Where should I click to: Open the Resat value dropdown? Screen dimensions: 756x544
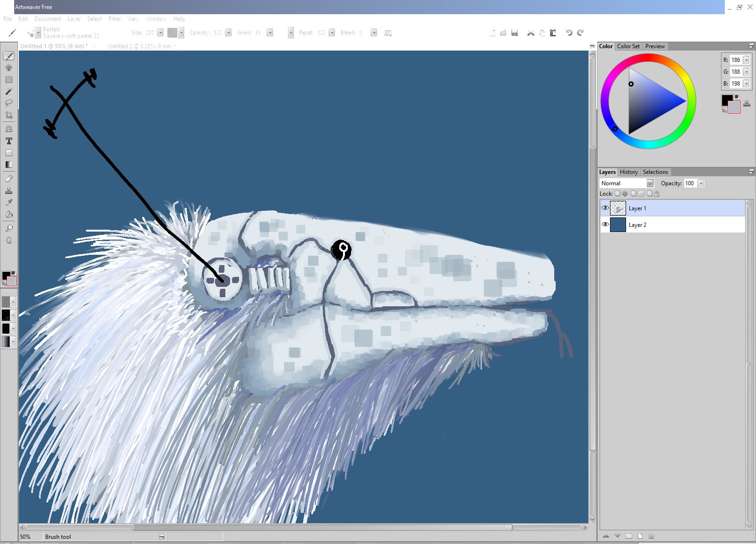tap(332, 33)
